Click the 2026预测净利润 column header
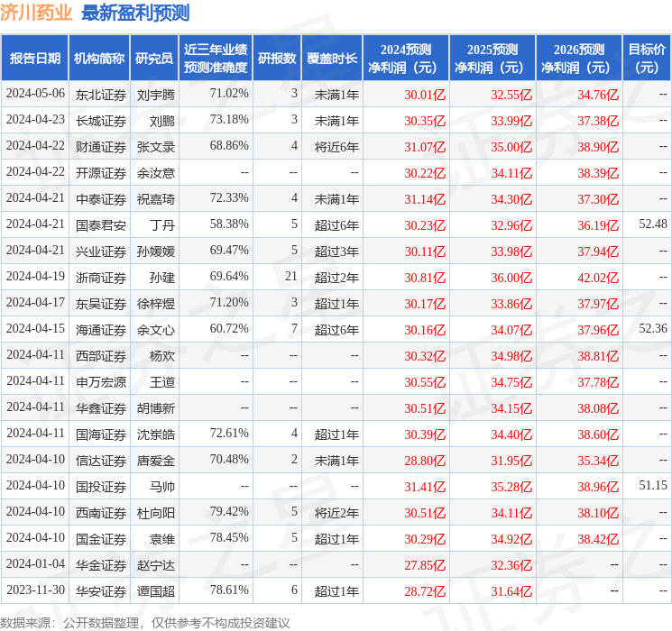The image size is (672, 631). click(579, 59)
